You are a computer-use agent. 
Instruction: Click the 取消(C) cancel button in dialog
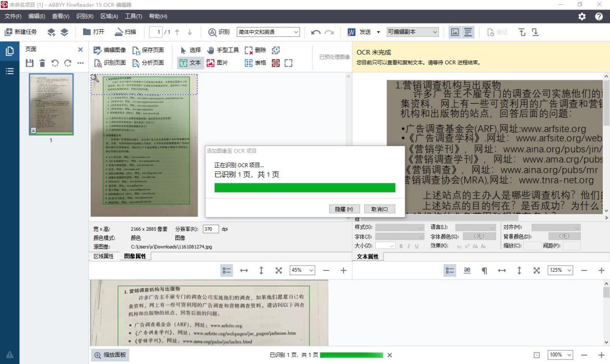click(x=380, y=209)
